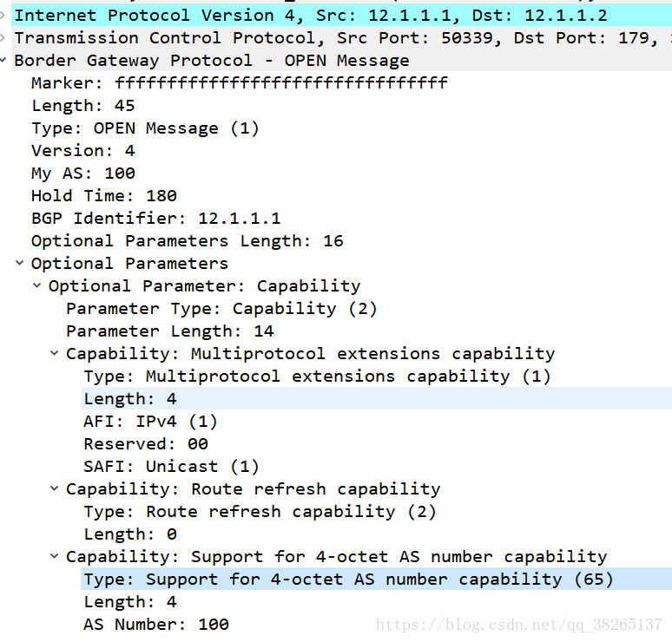Select Parameter Type: Capability (2) row
The width and height of the screenshot is (672, 642).
click(221, 309)
